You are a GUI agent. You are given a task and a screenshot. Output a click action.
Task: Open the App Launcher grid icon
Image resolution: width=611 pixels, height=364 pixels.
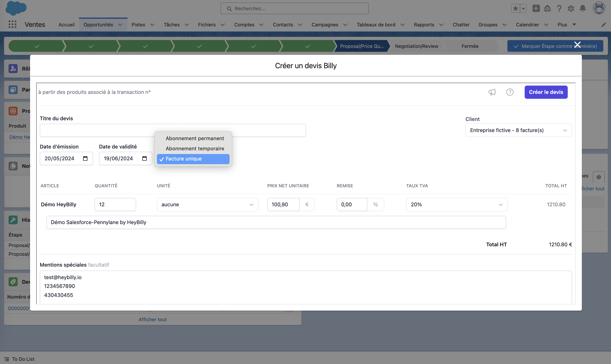12,24
